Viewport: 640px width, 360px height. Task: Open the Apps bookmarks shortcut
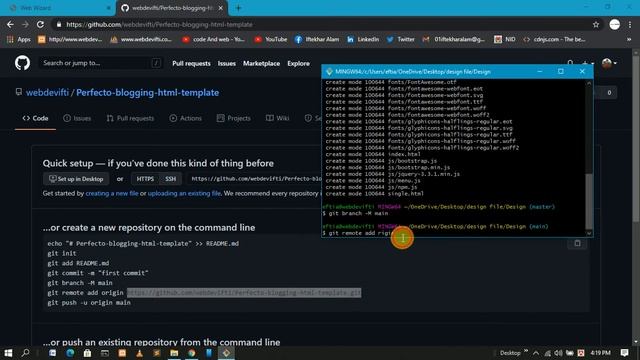(19, 39)
